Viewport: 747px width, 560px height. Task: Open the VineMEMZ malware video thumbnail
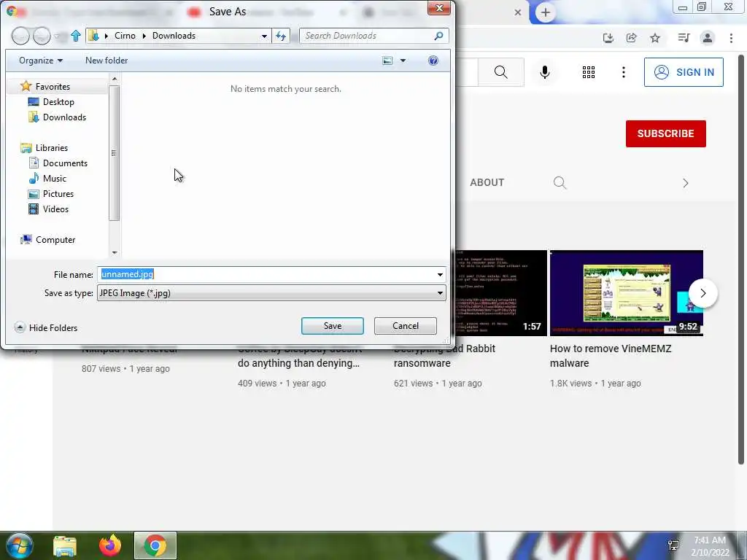(627, 293)
